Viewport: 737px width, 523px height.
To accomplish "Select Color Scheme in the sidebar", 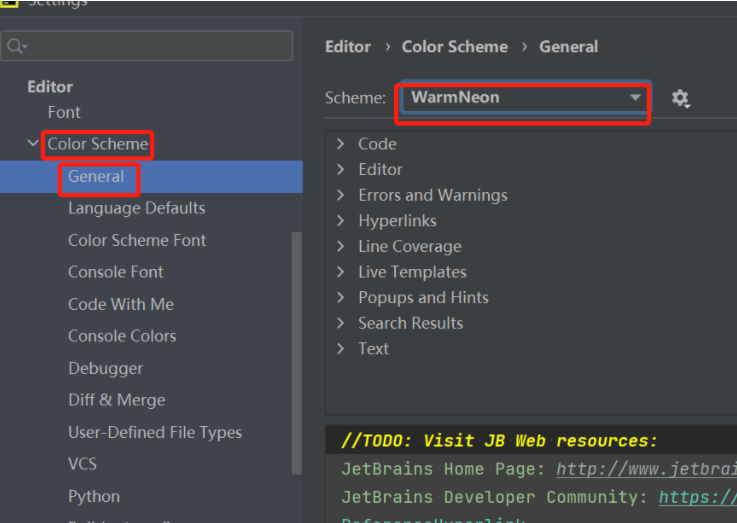I will 98,144.
